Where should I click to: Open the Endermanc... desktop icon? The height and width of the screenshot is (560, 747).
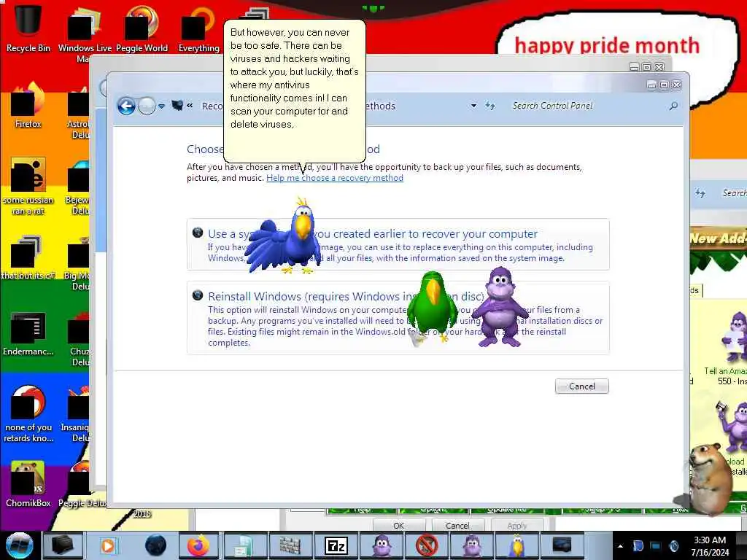(28, 333)
